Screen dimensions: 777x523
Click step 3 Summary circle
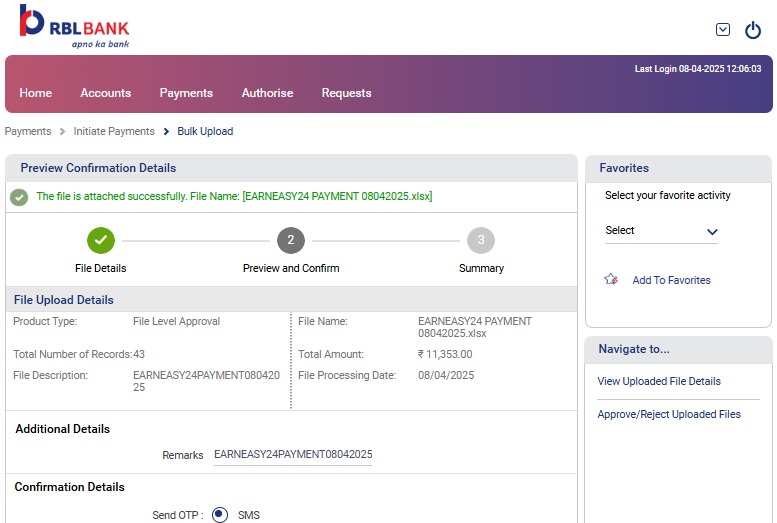tap(481, 240)
